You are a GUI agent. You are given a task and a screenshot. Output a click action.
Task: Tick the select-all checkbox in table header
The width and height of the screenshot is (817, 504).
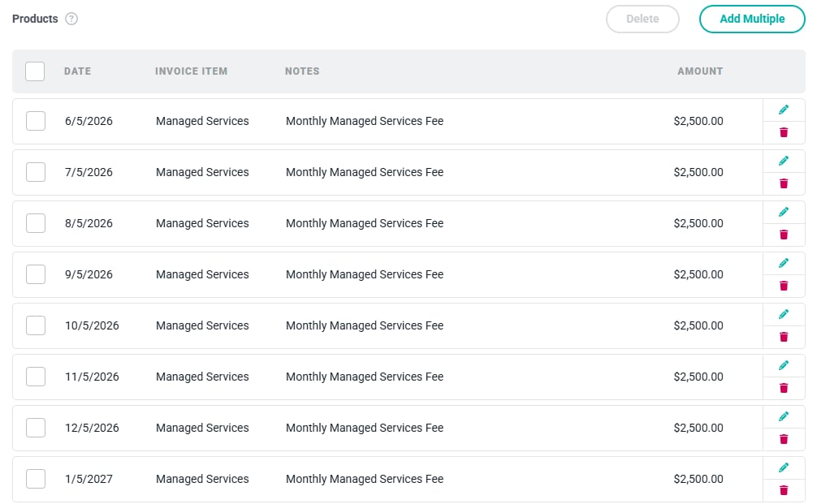coord(35,71)
